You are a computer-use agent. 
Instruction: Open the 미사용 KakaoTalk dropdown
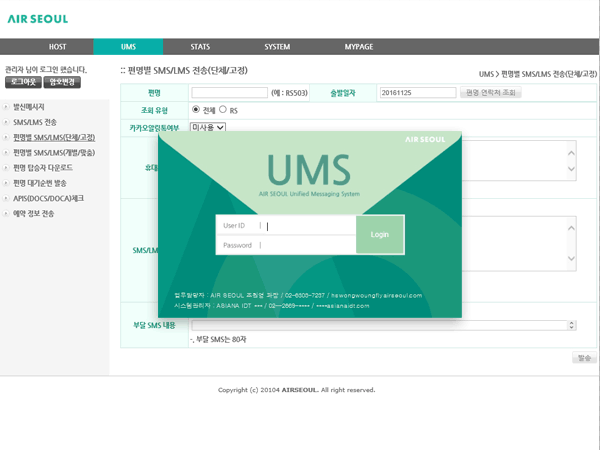208,127
